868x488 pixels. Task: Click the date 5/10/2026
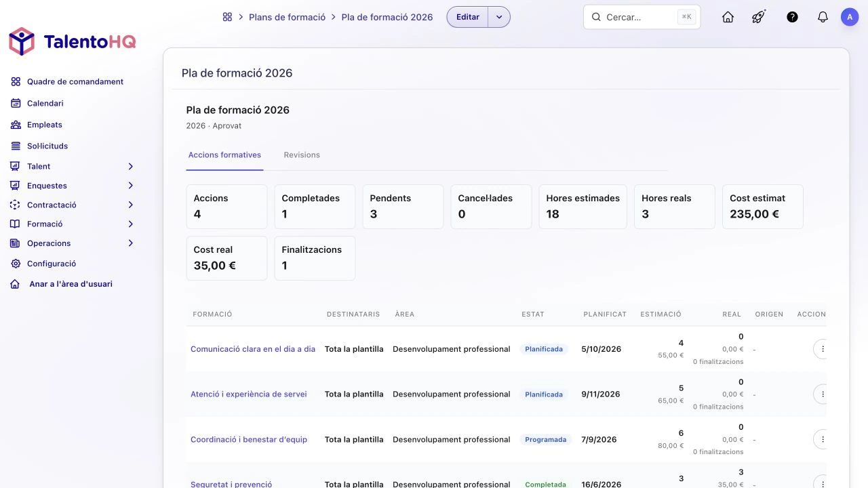click(601, 349)
